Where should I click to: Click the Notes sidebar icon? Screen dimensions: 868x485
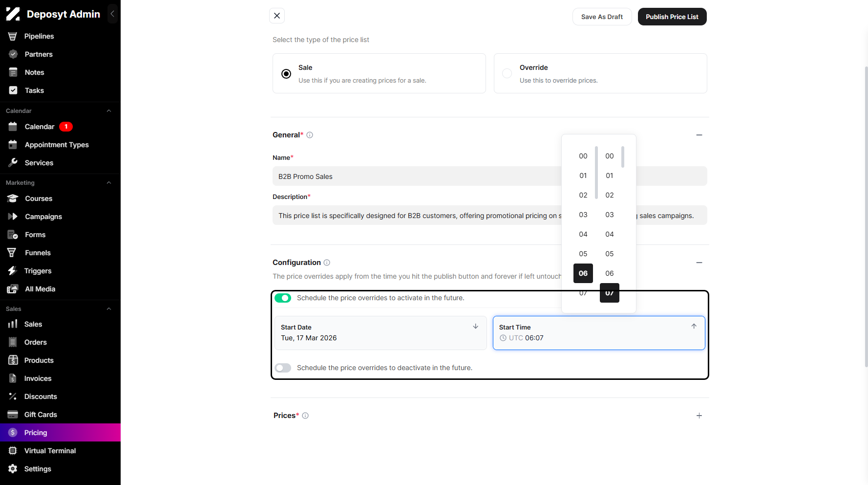click(13, 72)
